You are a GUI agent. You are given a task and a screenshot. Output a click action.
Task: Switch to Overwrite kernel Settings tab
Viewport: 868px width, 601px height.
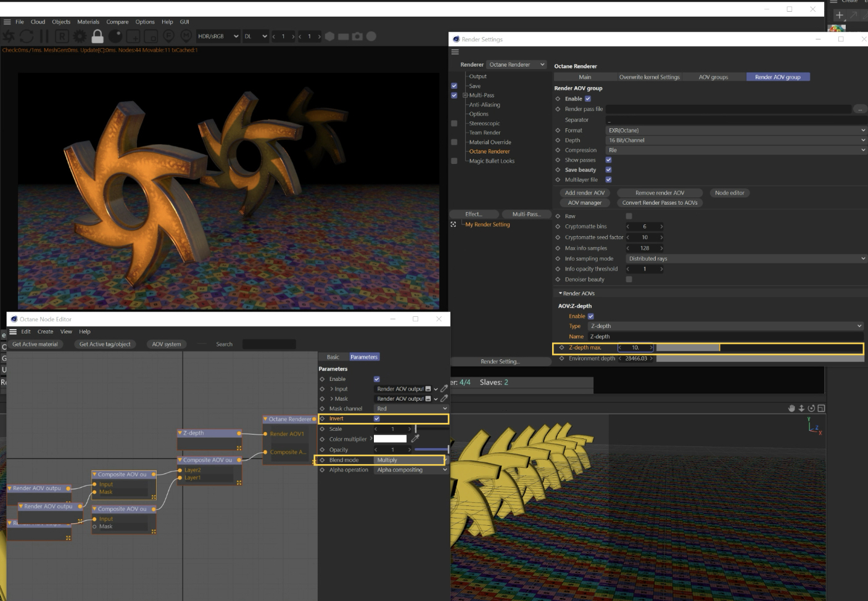[x=649, y=77]
